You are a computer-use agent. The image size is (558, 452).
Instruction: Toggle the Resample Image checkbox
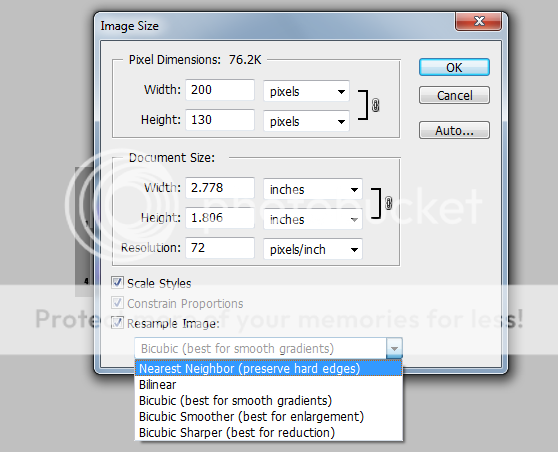pyautogui.click(x=117, y=323)
